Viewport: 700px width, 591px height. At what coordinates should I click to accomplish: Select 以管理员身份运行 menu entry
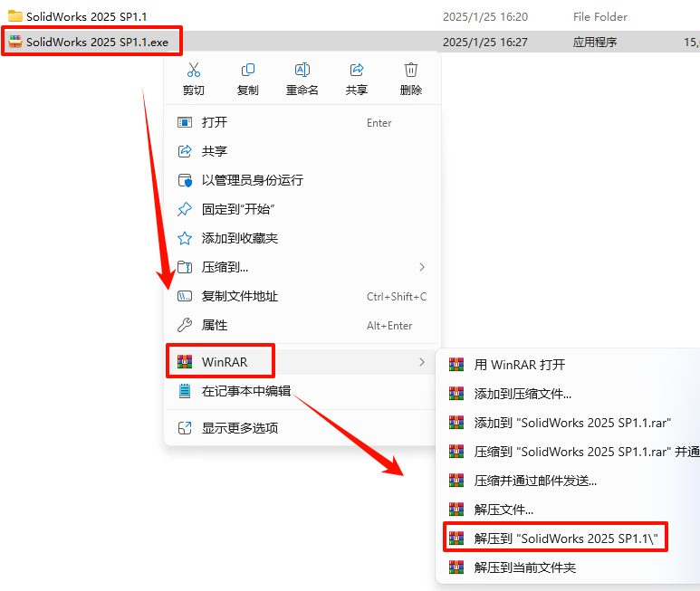(x=302, y=180)
